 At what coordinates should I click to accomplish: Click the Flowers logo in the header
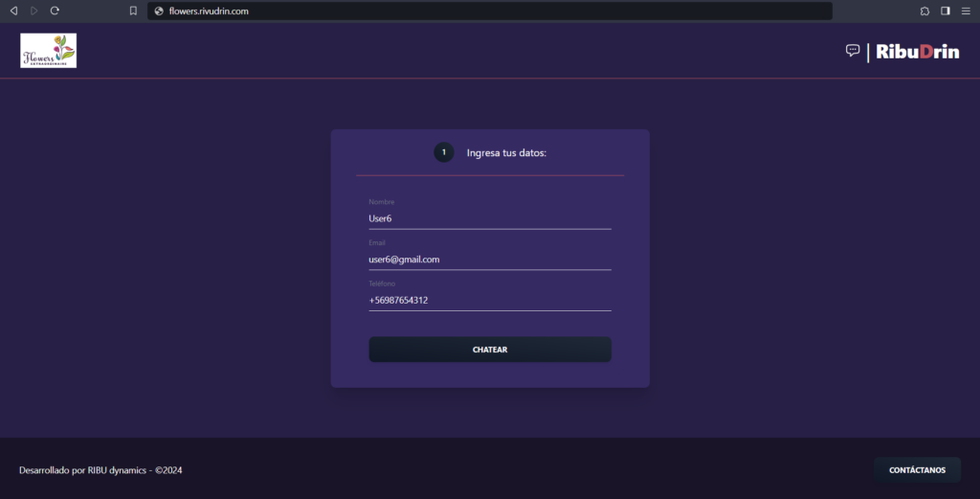[x=49, y=51]
